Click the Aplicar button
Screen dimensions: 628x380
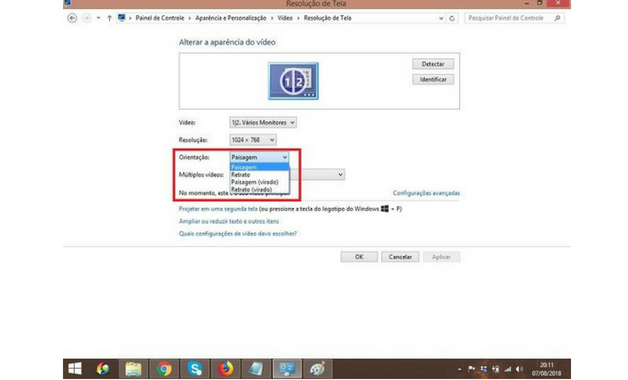tap(441, 257)
